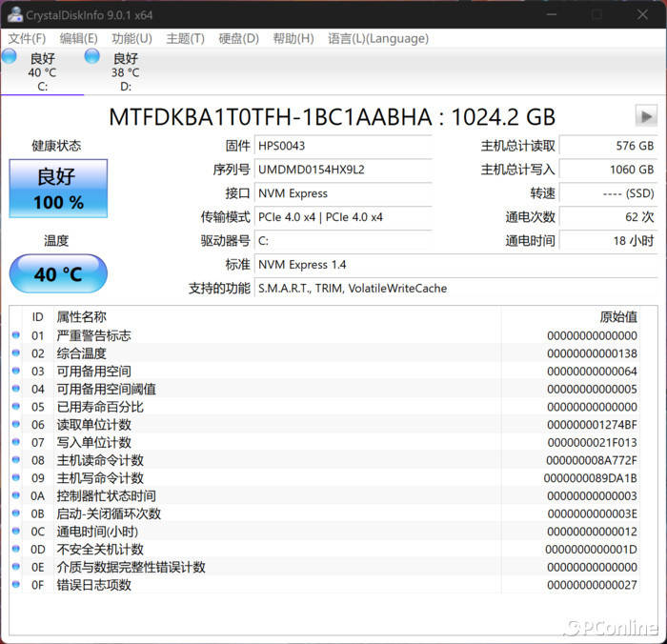Select the 读取单位计数 attribute row
This screenshot has width=667, height=644.
tap(326, 425)
